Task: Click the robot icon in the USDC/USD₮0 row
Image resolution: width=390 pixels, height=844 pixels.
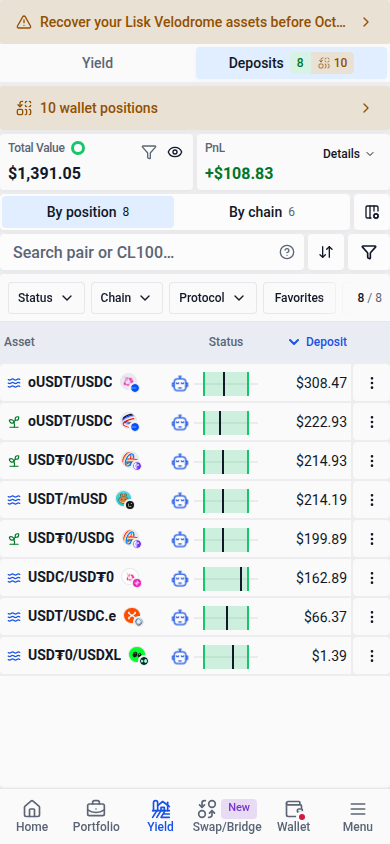Action: [x=180, y=579]
